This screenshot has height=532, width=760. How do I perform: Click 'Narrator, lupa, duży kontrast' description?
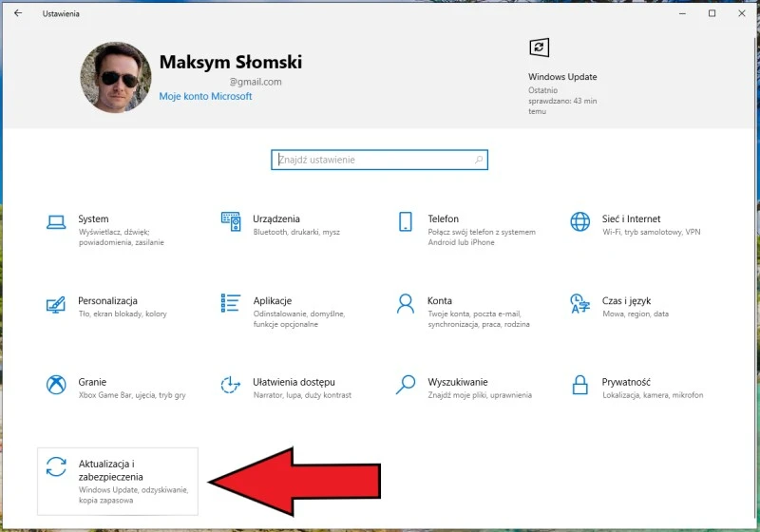pos(302,395)
